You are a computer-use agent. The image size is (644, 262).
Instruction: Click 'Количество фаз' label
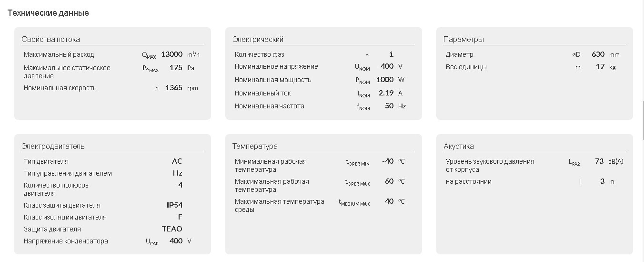coord(260,54)
